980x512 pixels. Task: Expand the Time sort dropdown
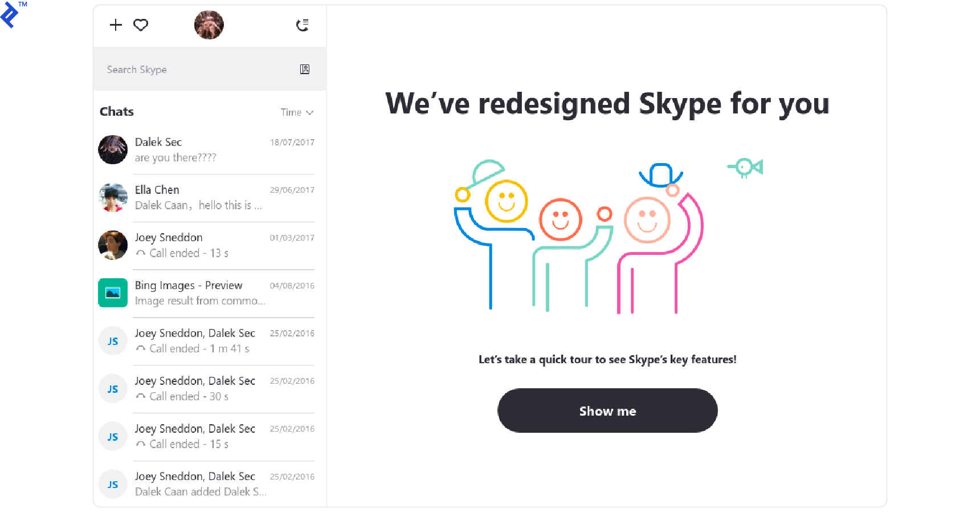pos(297,112)
